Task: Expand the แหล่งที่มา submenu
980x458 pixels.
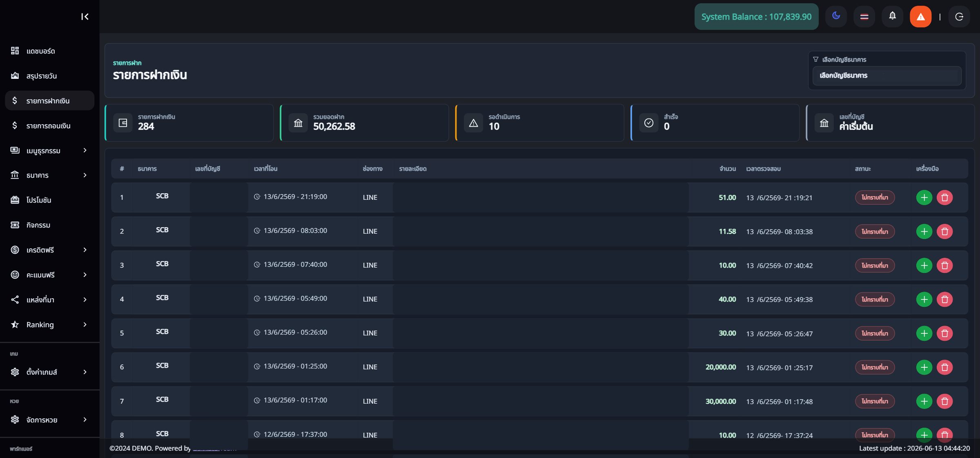Action: coord(49,300)
